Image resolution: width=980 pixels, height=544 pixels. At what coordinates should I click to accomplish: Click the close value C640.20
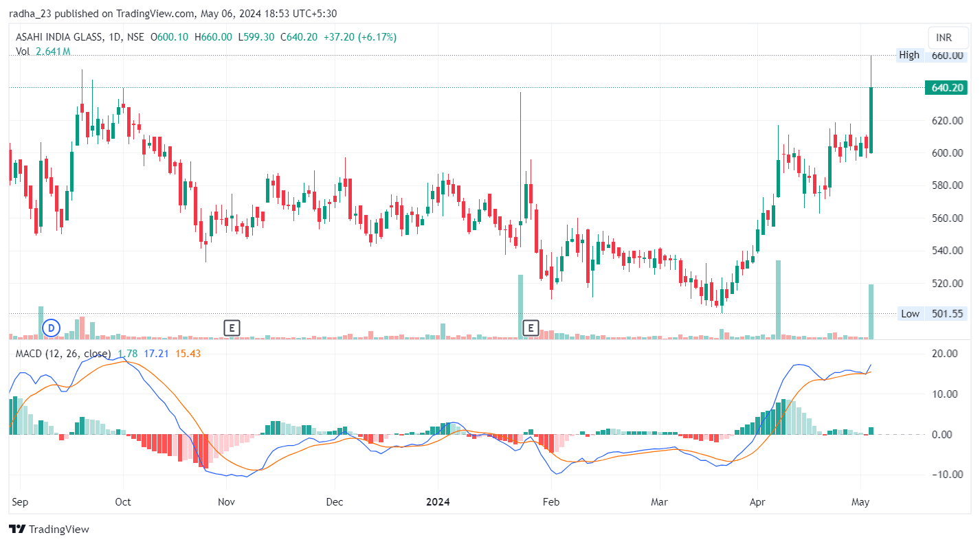click(299, 37)
